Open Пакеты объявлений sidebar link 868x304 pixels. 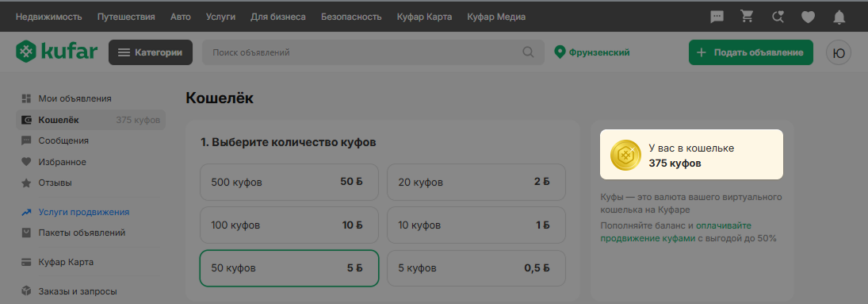point(82,233)
